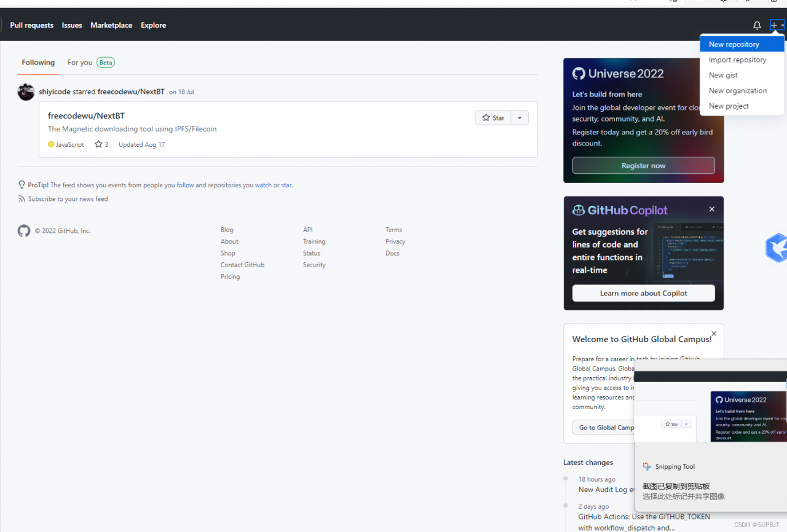
Task: Click the GitHub footer logo
Action: coord(24,231)
